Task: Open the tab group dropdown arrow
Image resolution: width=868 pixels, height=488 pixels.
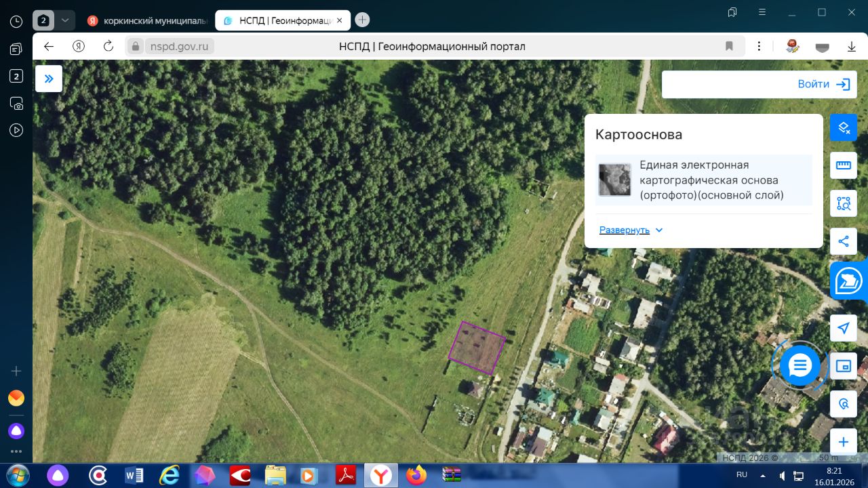Action: (x=65, y=20)
